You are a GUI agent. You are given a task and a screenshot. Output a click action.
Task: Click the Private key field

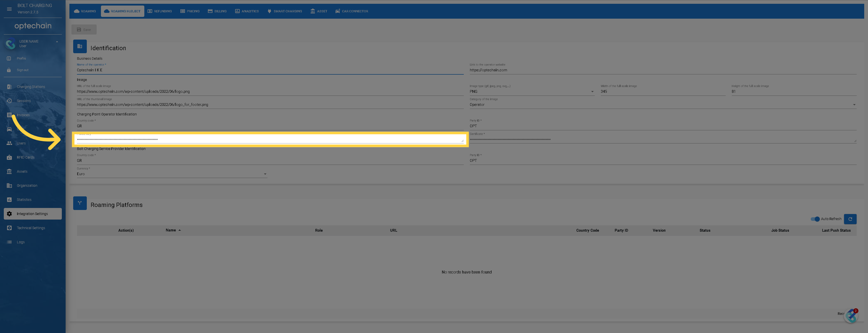(270, 139)
